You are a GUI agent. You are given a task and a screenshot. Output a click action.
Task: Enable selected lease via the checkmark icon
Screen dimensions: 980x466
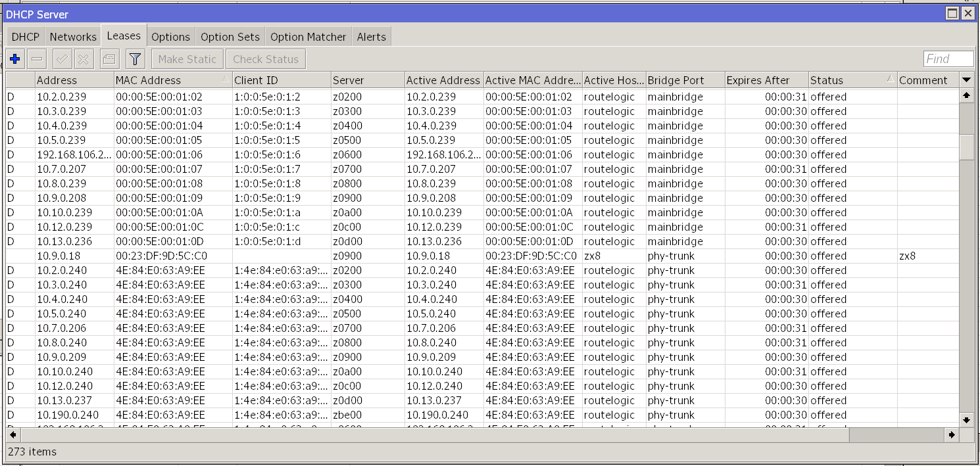[x=61, y=58]
